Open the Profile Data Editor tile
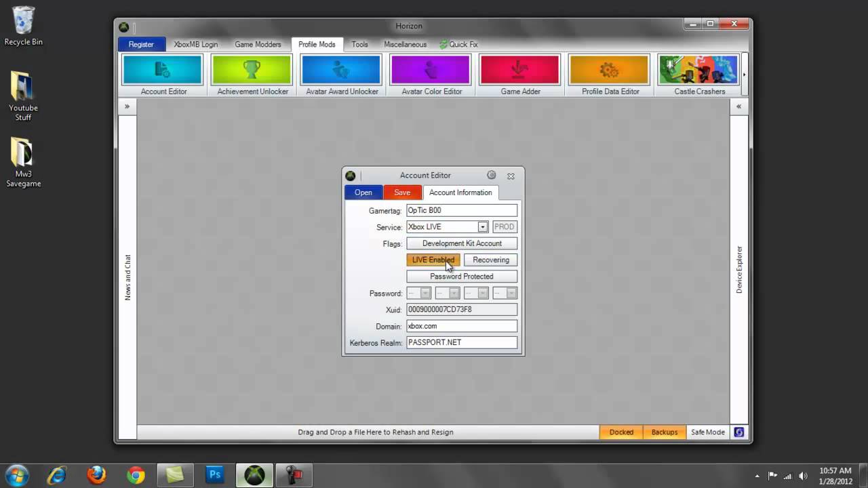Screen dimensions: 868x488 [610, 75]
